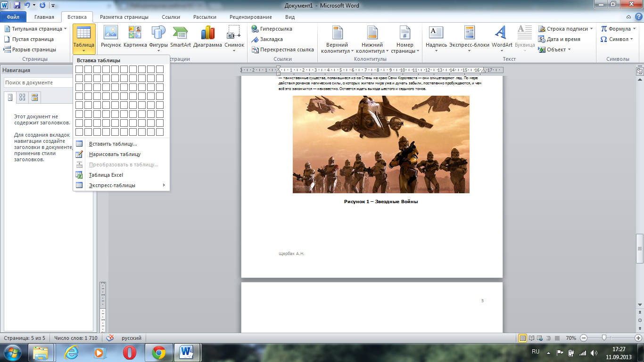Open the Ссылки ribbon tab
Viewport: 644px width, 362px height.
pos(171,17)
